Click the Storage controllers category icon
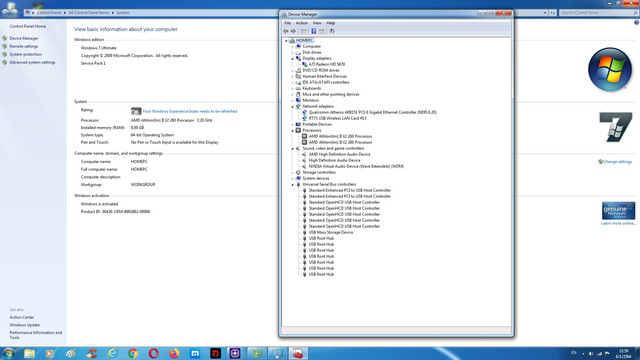Screen dimensions: 640x360 [x=298, y=172]
